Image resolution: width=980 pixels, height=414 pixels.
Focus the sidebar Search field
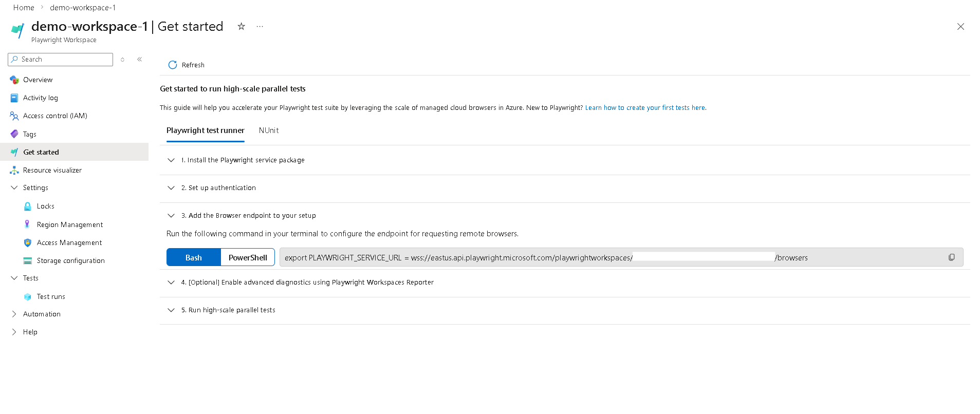click(61, 60)
